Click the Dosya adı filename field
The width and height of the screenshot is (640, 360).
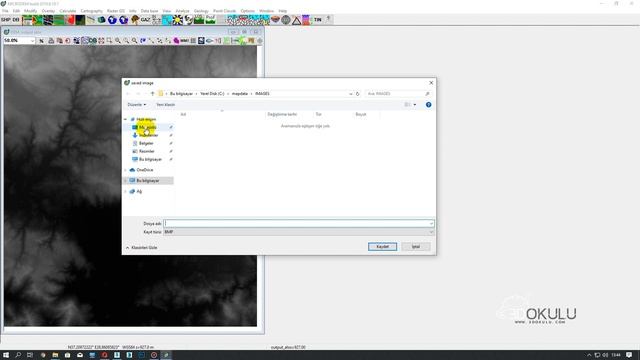tap(298, 223)
